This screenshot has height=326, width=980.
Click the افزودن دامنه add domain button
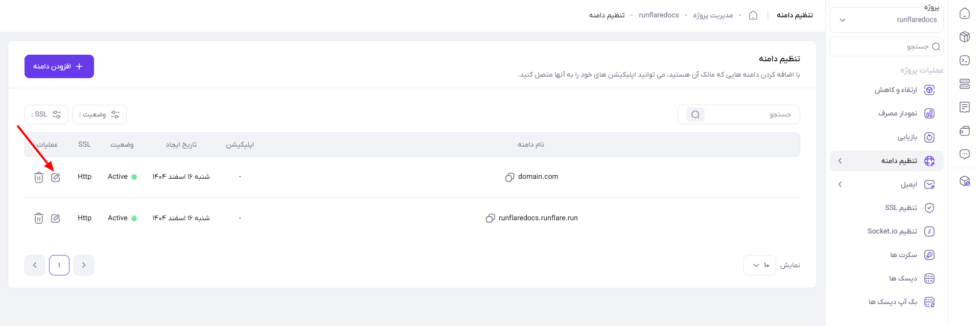59,66
